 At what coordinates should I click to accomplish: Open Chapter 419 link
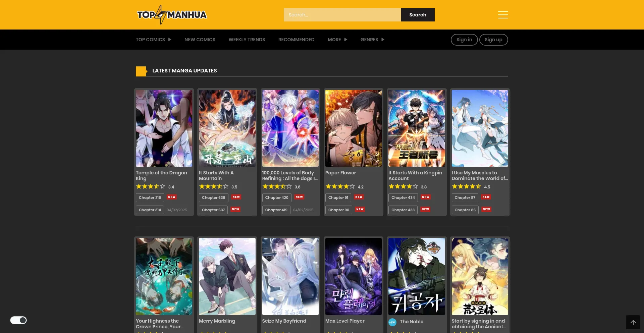(276, 210)
